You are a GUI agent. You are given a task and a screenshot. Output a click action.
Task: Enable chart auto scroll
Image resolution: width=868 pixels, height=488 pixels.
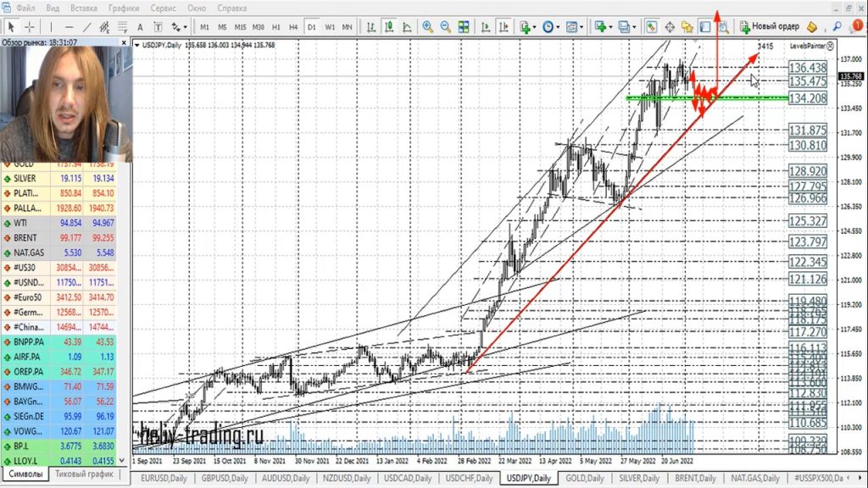click(485, 26)
